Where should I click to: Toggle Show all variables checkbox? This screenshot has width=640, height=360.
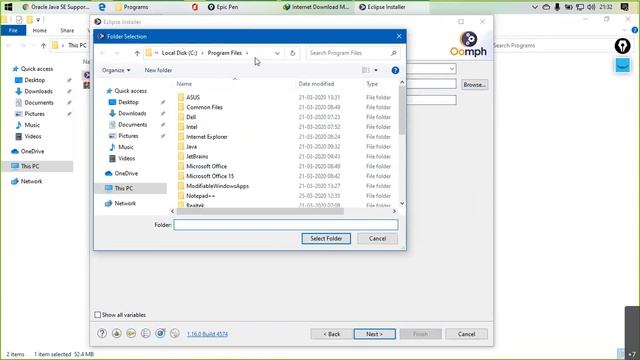click(98, 315)
